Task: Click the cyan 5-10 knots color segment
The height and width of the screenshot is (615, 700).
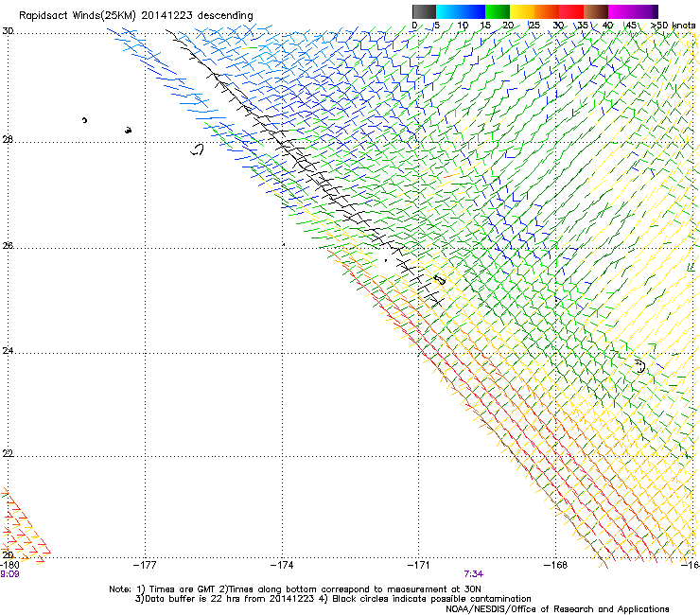Action: (x=448, y=11)
